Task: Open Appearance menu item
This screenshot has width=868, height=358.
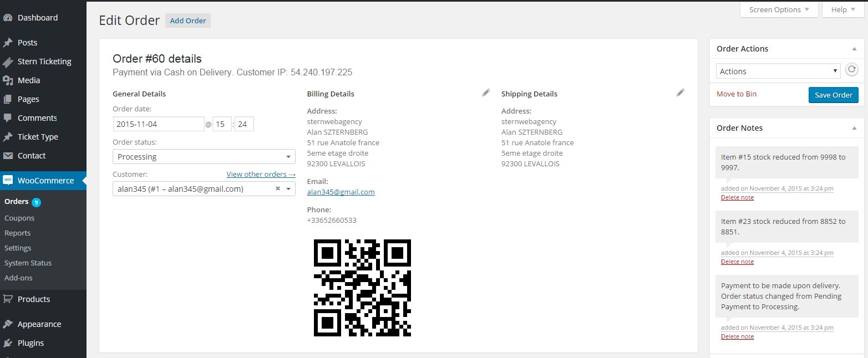Action: click(43, 324)
